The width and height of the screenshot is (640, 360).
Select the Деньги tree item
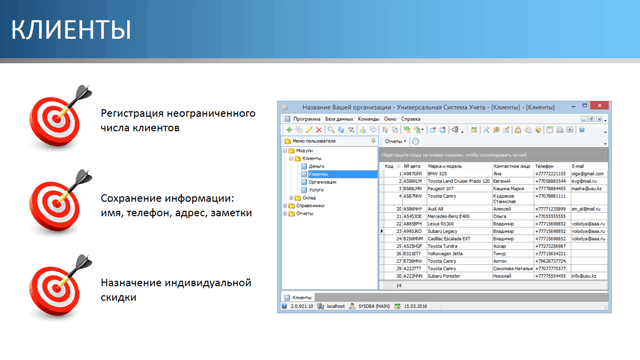click(x=316, y=166)
